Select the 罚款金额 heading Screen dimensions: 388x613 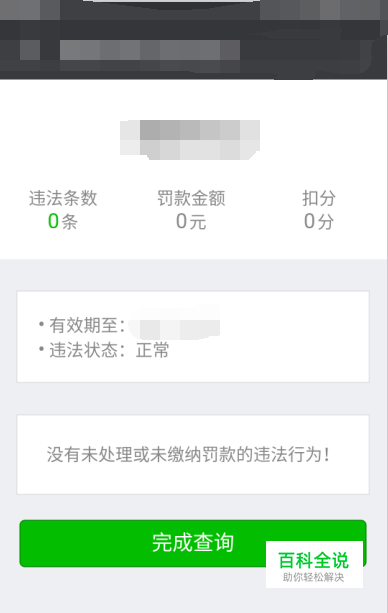191,198
